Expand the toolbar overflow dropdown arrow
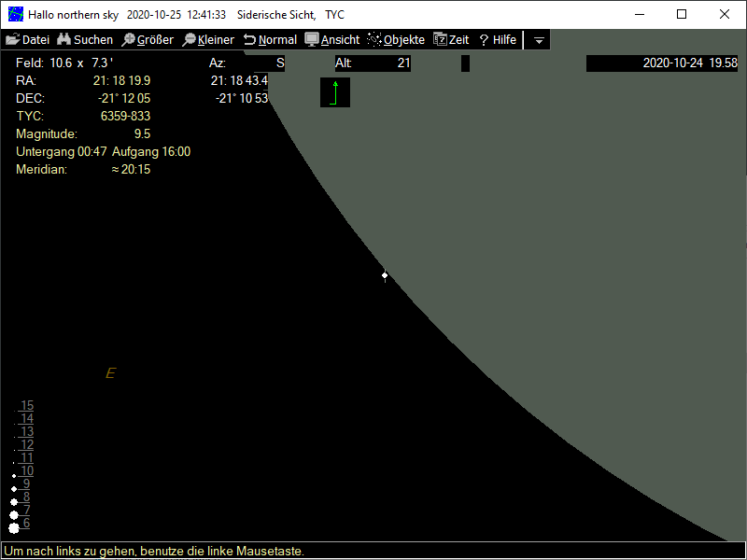This screenshot has height=560, width=747. click(x=539, y=41)
